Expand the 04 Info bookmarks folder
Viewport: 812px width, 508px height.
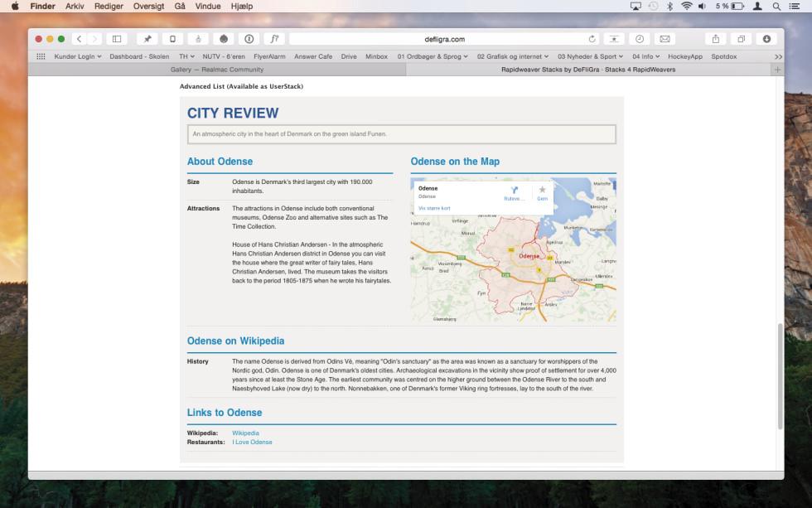click(645, 56)
